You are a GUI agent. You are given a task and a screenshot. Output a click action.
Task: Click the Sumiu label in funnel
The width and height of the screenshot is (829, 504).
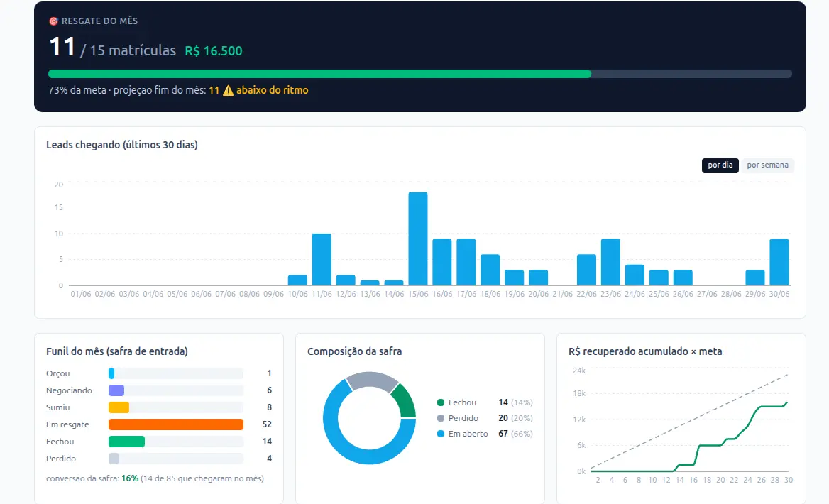coord(57,407)
